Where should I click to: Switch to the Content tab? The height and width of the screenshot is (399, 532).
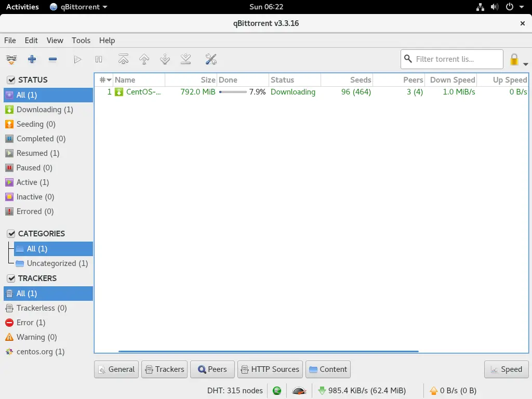click(328, 369)
